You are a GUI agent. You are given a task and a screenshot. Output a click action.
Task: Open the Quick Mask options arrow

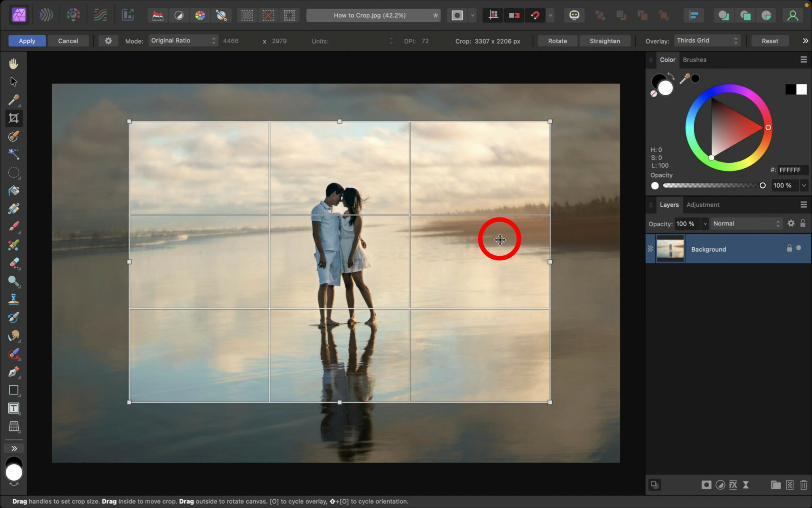pos(473,15)
